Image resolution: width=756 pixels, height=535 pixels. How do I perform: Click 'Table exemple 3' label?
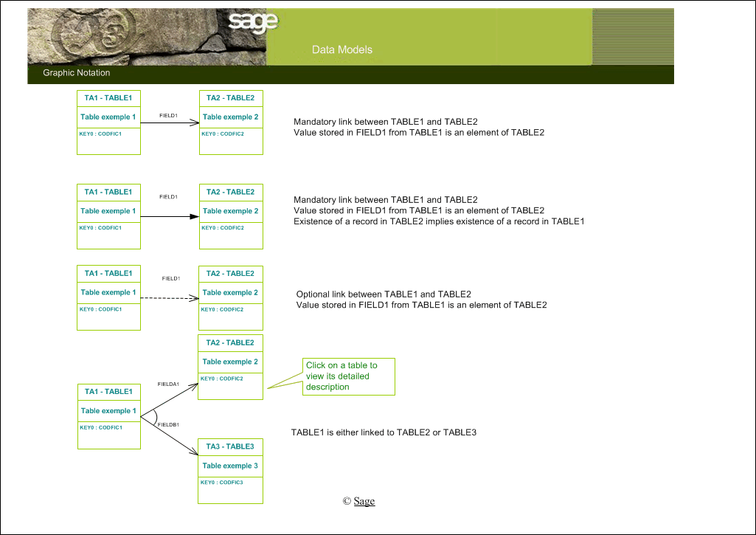click(230, 466)
